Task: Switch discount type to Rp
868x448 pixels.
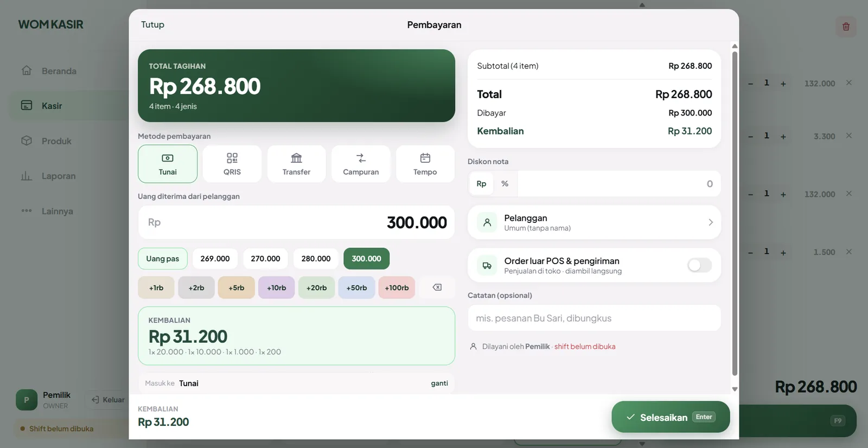Action: coord(481,184)
